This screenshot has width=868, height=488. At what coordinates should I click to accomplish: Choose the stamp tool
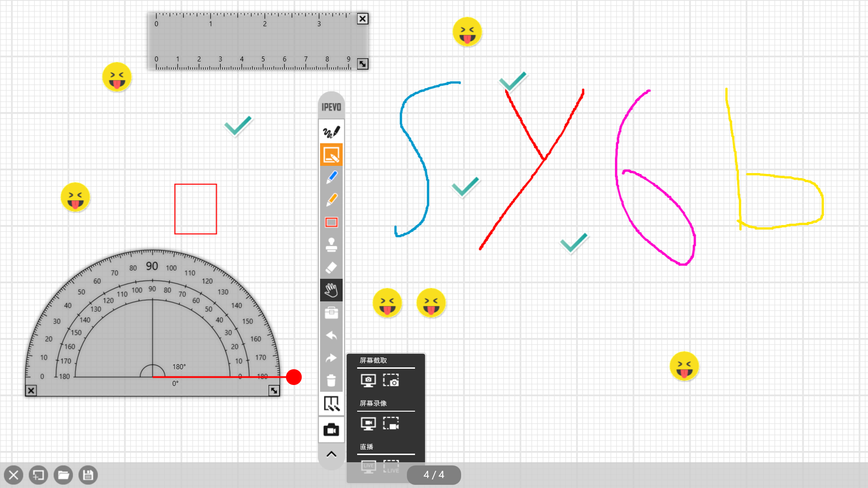pyautogui.click(x=331, y=245)
